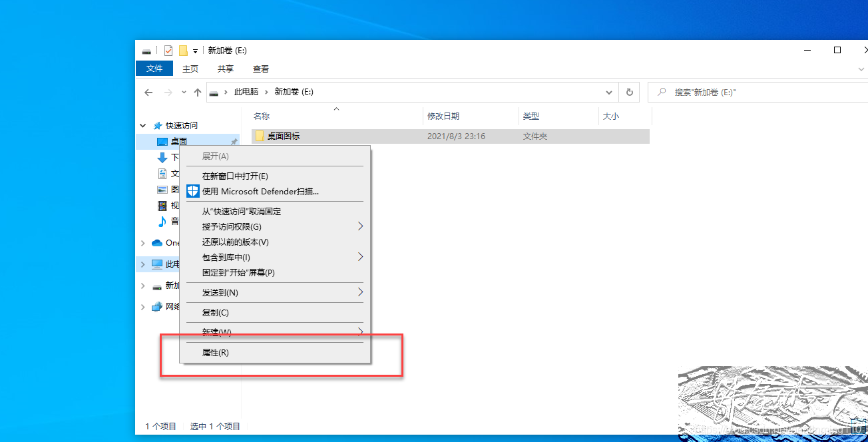Choose 使用 Microsoft Defender扫描
This screenshot has width=868, height=442.
pos(275,192)
